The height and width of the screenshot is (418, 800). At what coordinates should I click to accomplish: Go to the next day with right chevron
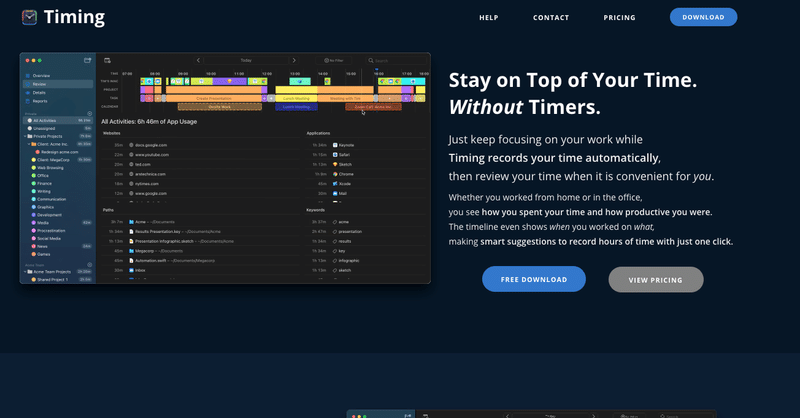294,60
